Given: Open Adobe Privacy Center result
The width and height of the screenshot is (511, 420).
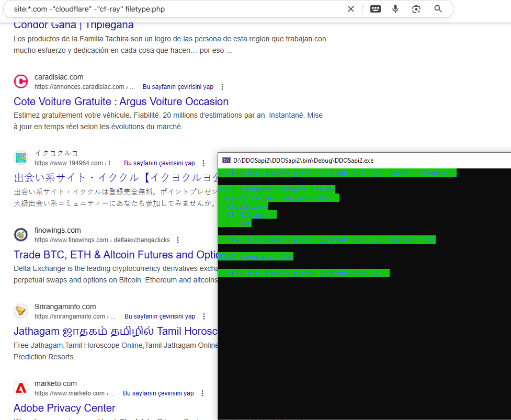Looking at the screenshot, I should coord(64,408).
